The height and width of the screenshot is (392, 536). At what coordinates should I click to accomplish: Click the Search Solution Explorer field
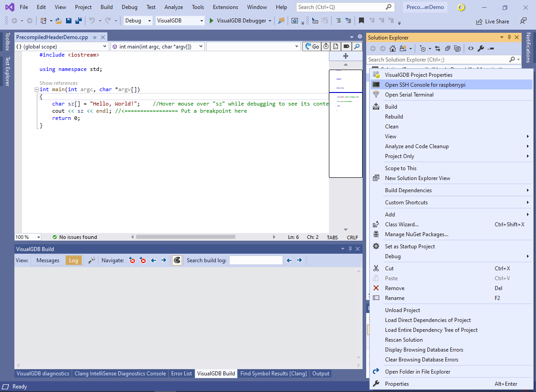438,59
